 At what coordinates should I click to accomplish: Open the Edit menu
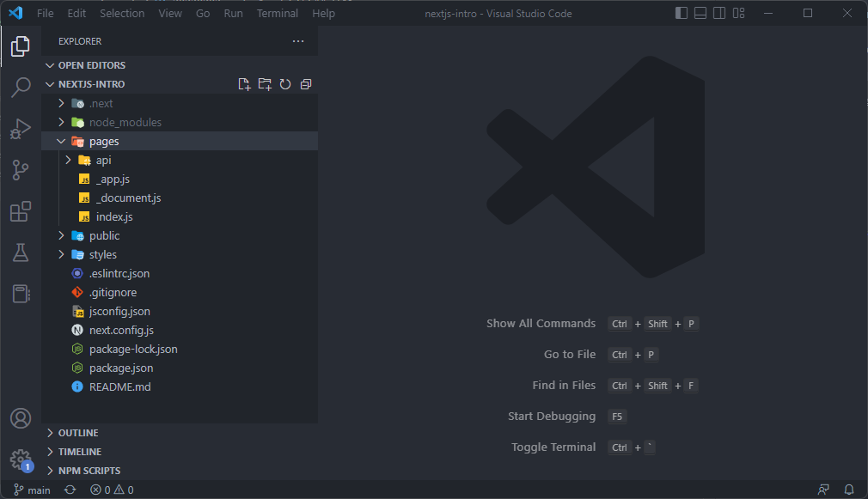click(76, 13)
